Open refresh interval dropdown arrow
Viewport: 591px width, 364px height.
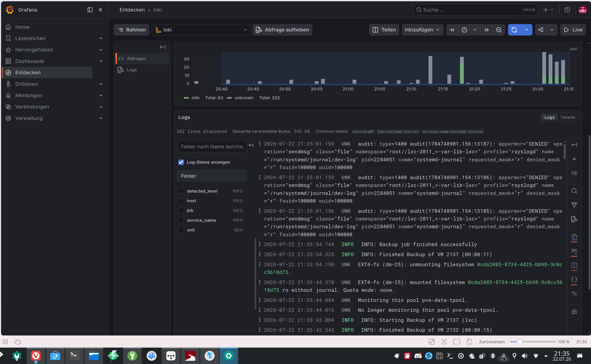(x=527, y=30)
